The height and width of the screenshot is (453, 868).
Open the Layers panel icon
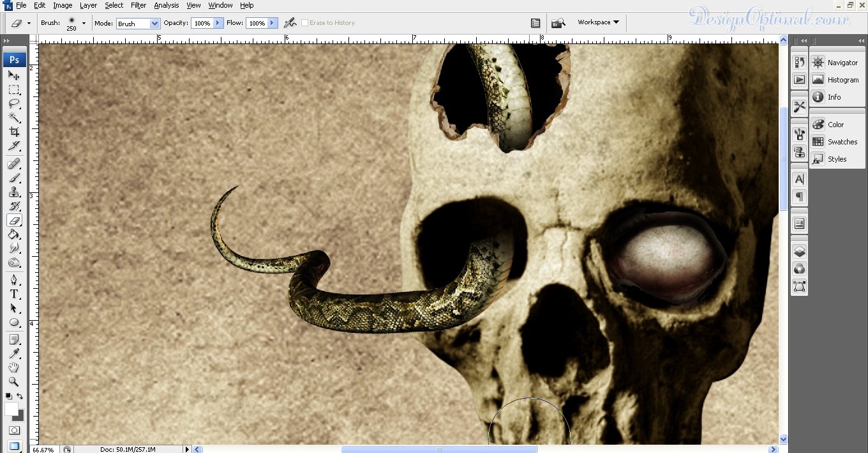[x=799, y=252]
